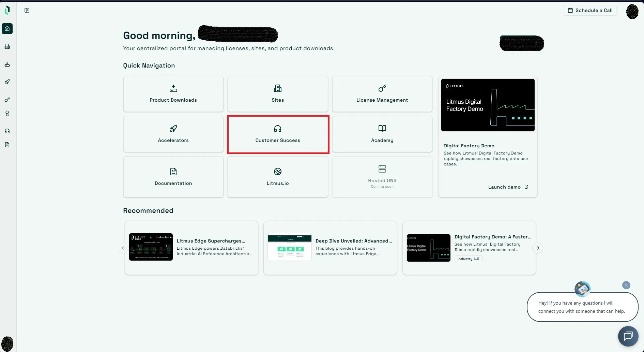Screen dimensions: 644x352
Task: Click the chat greeting message bubble
Action: 582,307
